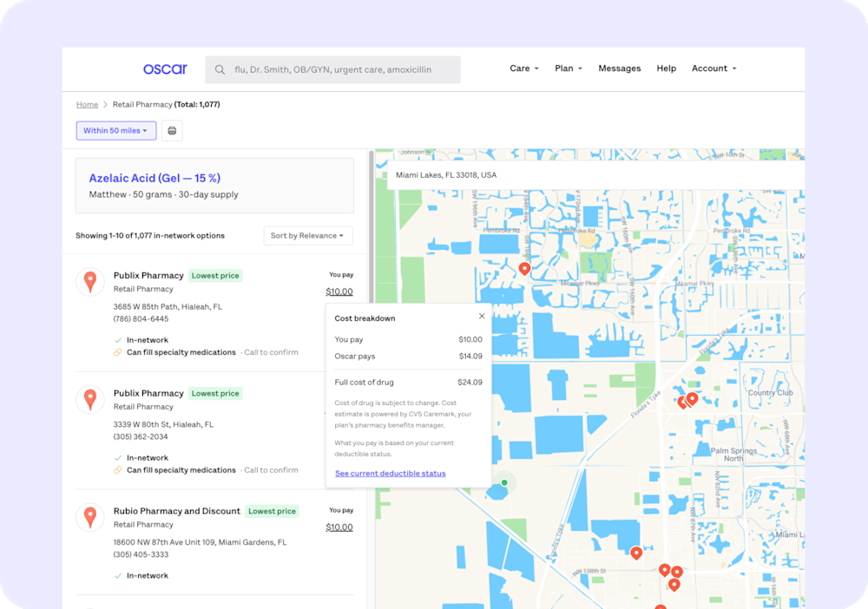The width and height of the screenshot is (868, 609).
Task: Open See current deductible status link
Action: pyautogui.click(x=391, y=474)
